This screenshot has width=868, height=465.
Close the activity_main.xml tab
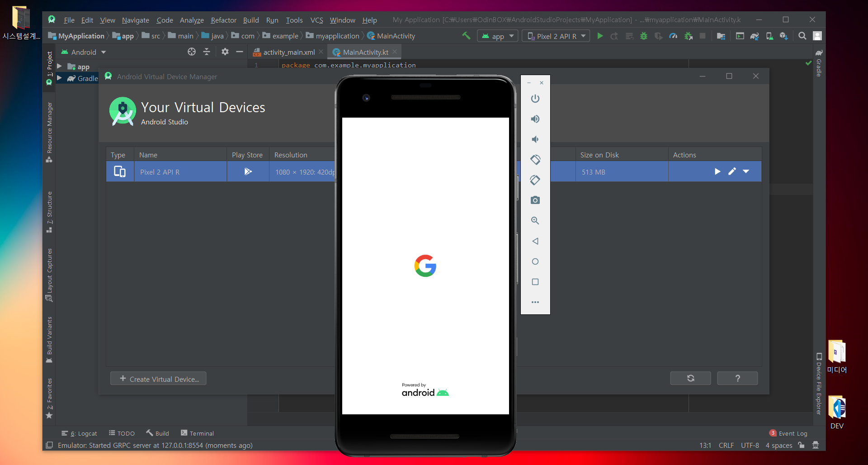click(321, 52)
